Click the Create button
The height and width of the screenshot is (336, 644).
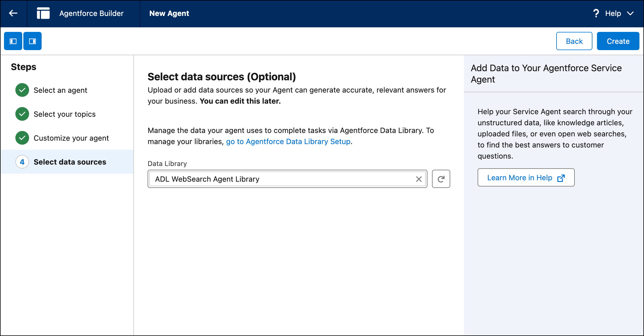click(x=618, y=41)
